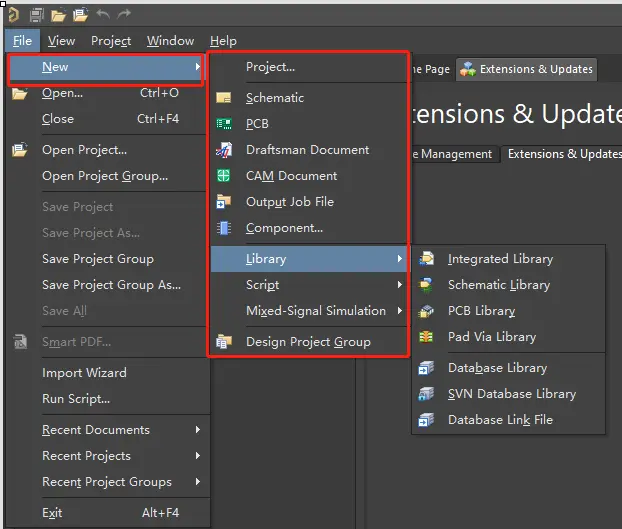
Task: Click the Schematic document icon
Action: tap(224, 98)
